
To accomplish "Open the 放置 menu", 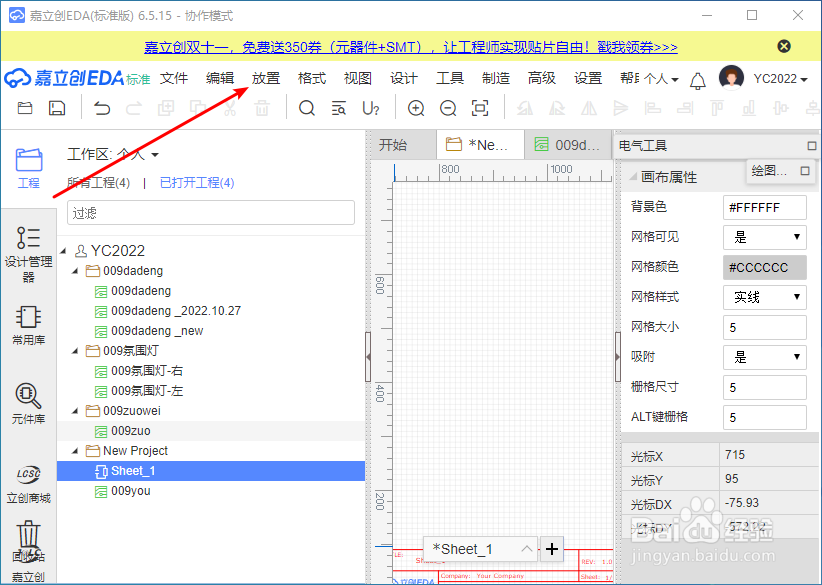I will coord(265,76).
